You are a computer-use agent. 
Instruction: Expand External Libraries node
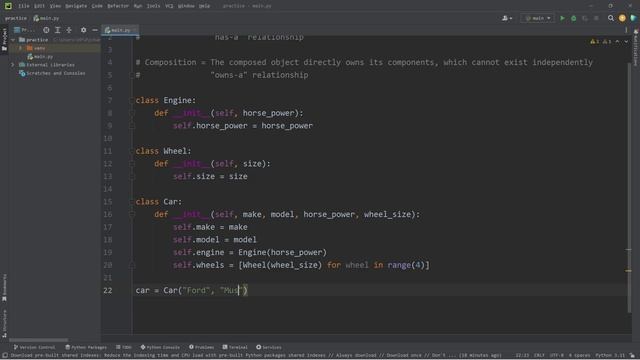13,65
